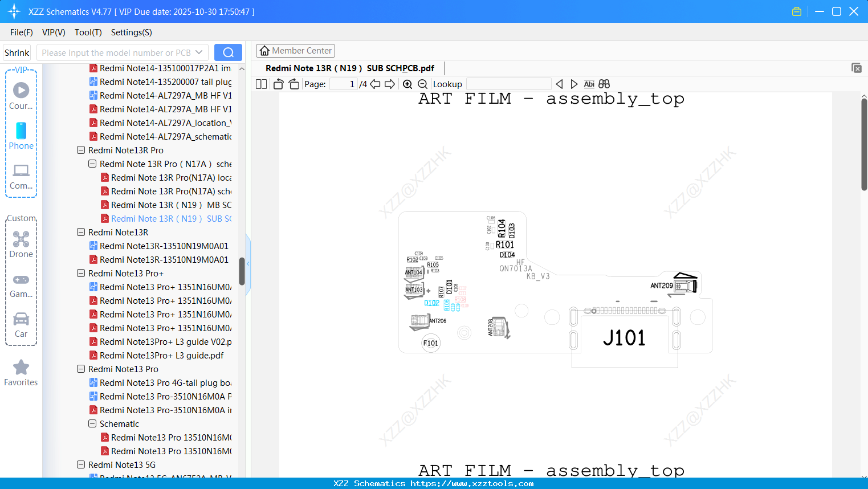Open Redmi Note13 Pro 4G-tail plug board file
The image size is (868, 489).
click(165, 383)
